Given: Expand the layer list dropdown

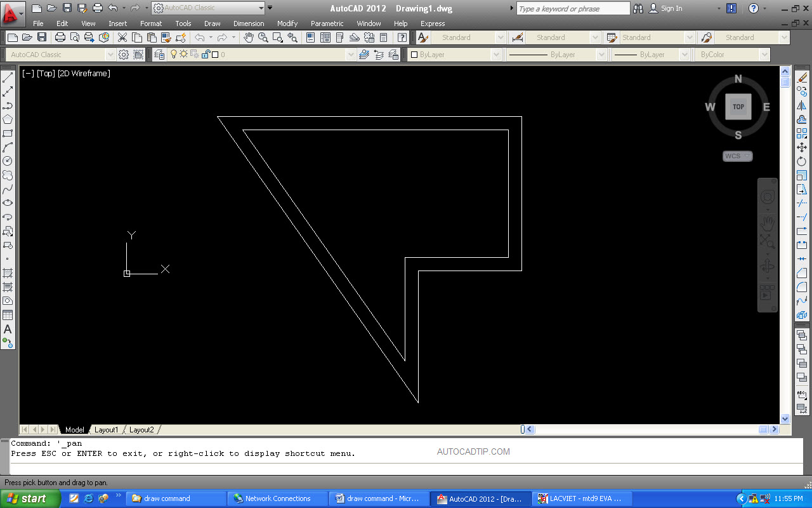Looking at the screenshot, I should click(x=351, y=55).
